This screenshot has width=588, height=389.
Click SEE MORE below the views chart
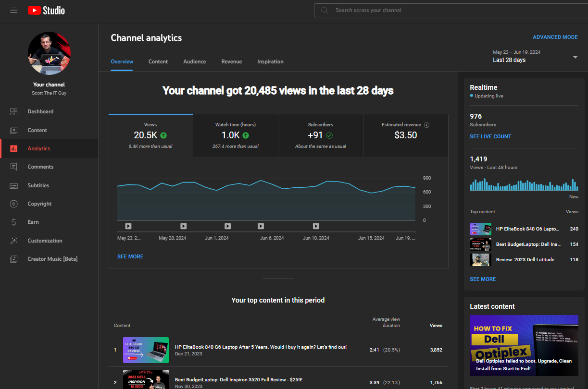[x=130, y=256]
